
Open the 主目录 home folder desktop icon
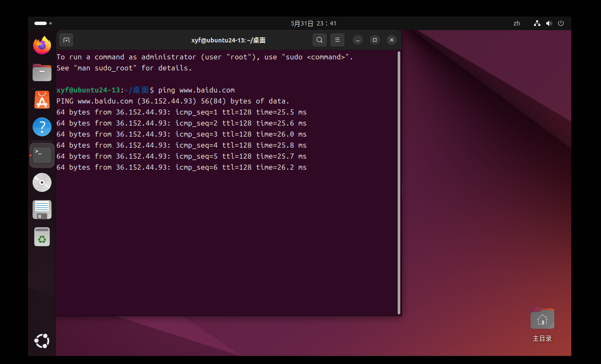[542, 325]
